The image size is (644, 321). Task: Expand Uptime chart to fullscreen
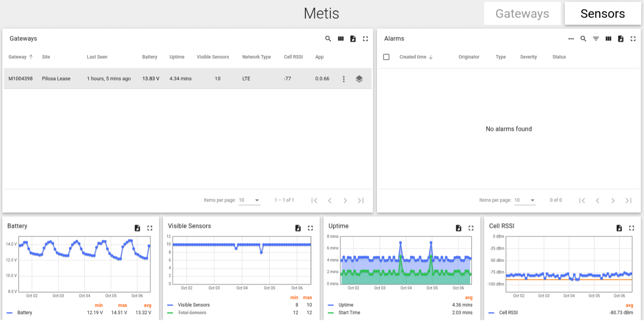click(471, 228)
